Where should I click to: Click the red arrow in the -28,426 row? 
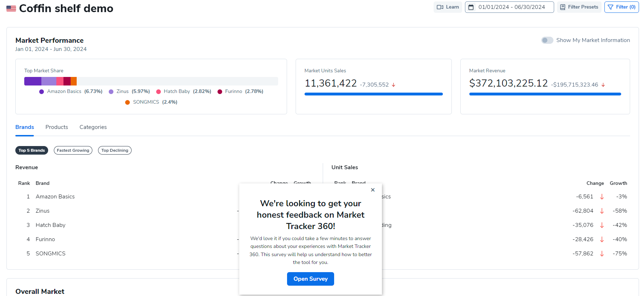pyautogui.click(x=602, y=239)
